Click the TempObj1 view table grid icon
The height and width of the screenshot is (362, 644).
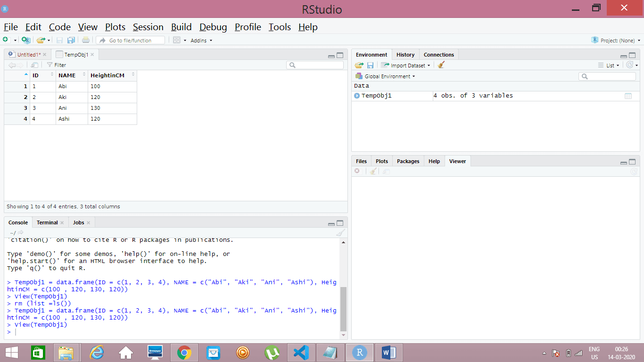coord(628,96)
